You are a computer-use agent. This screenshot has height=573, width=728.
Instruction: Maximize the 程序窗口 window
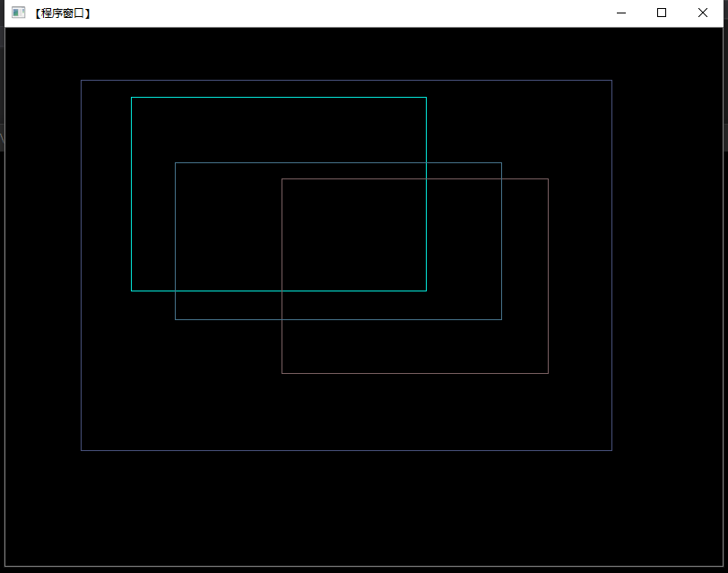(x=662, y=13)
